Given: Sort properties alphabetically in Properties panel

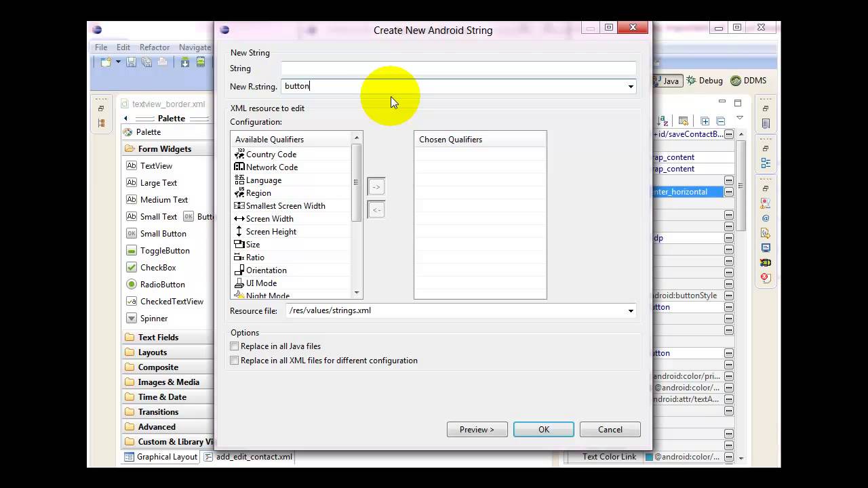Looking at the screenshot, I should [x=663, y=121].
